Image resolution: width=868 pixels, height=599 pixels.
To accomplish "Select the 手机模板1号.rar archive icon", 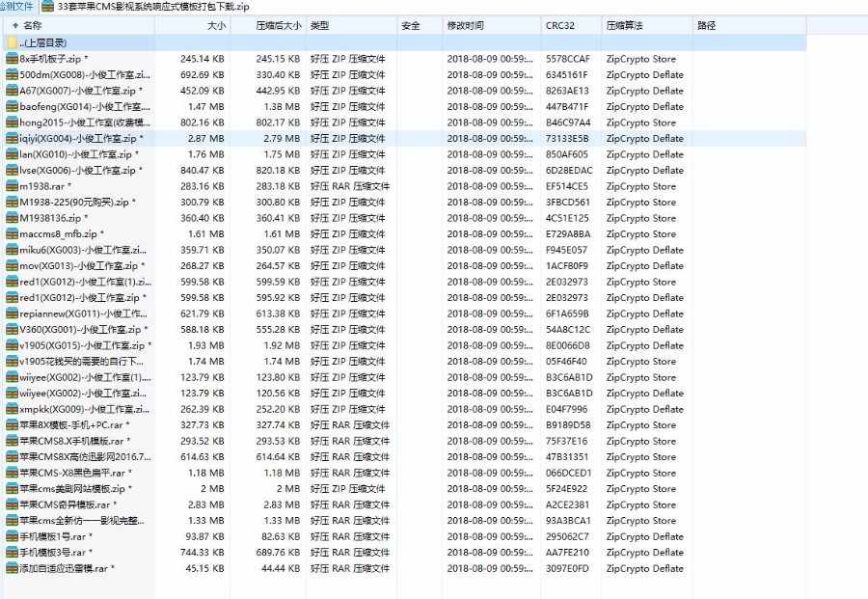I will pyautogui.click(x=12, y=536).
